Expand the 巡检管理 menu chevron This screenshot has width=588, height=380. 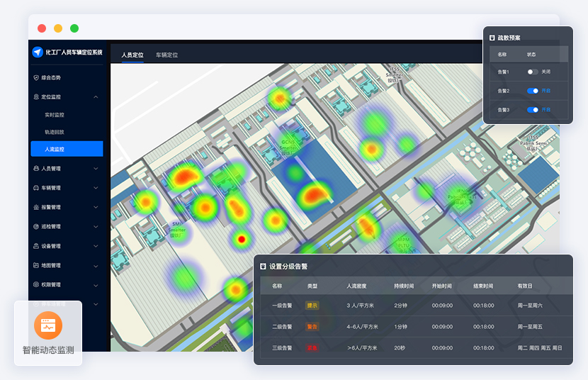(x=96, y=227)
